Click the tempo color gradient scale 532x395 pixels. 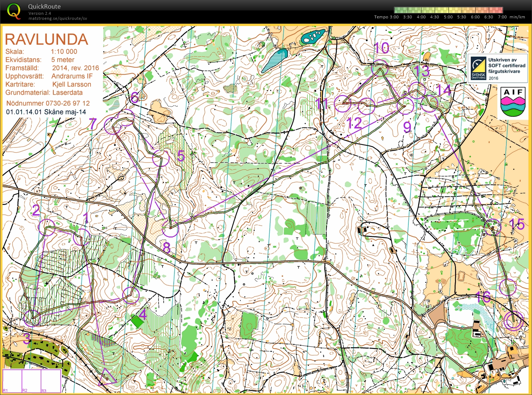[x=448, y=10]
